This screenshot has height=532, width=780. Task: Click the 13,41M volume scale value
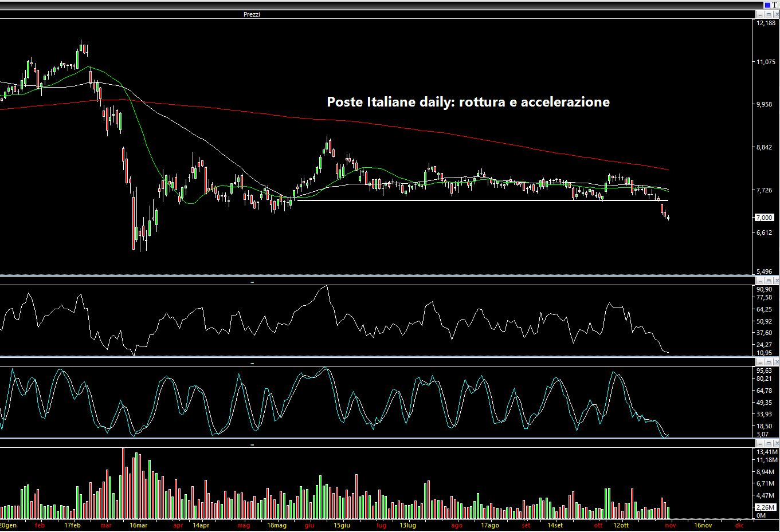(x=766, y=451)
